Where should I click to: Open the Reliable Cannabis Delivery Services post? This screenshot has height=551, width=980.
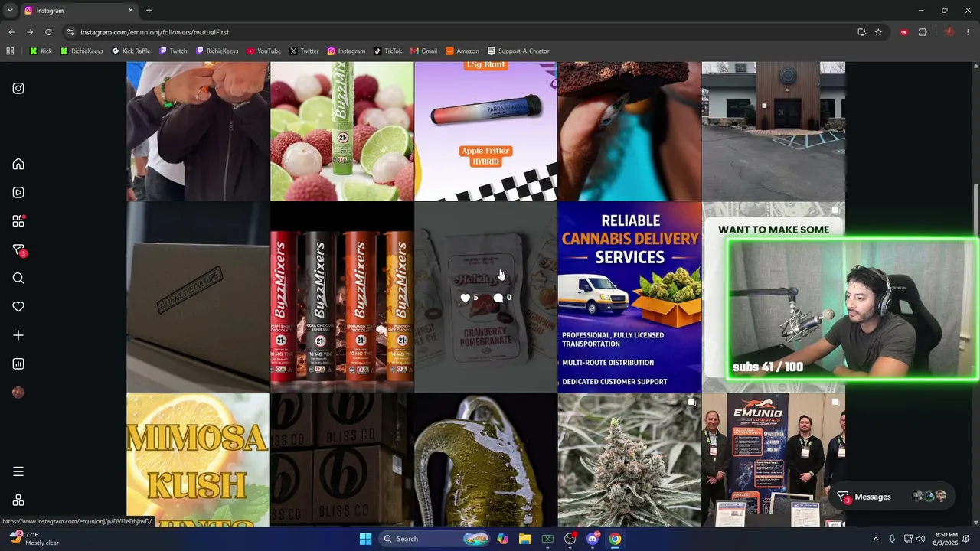[x=629, y=297]
